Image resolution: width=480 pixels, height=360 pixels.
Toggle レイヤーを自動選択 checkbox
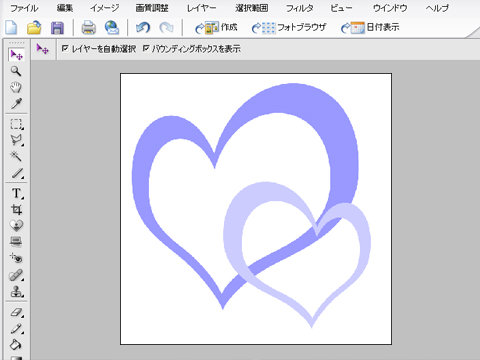65,49
